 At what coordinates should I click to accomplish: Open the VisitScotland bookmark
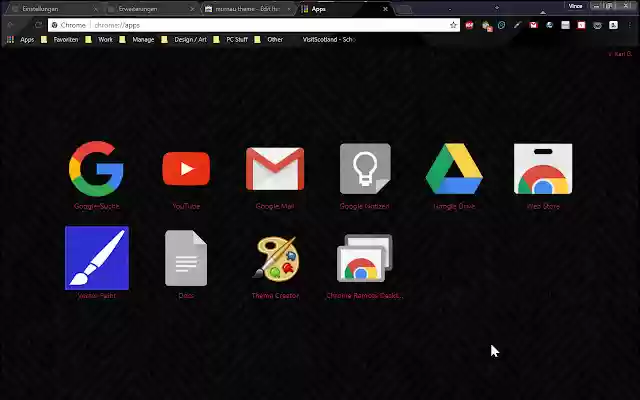[329, 40]
